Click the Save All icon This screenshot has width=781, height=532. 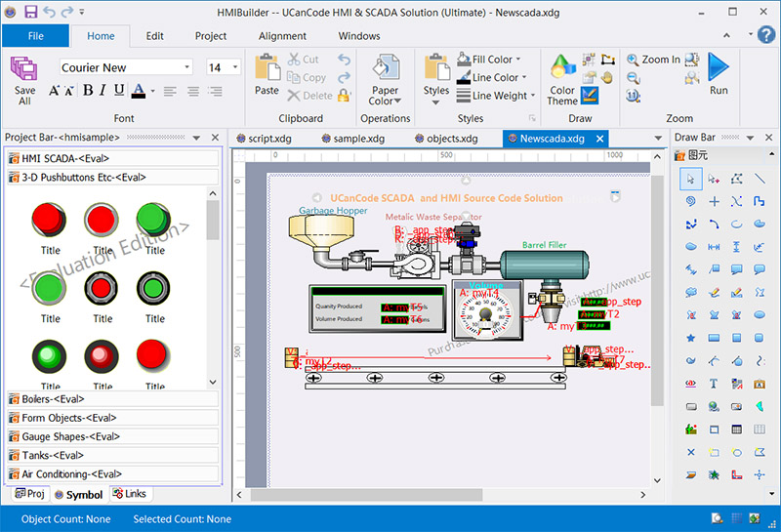point(23,68)
